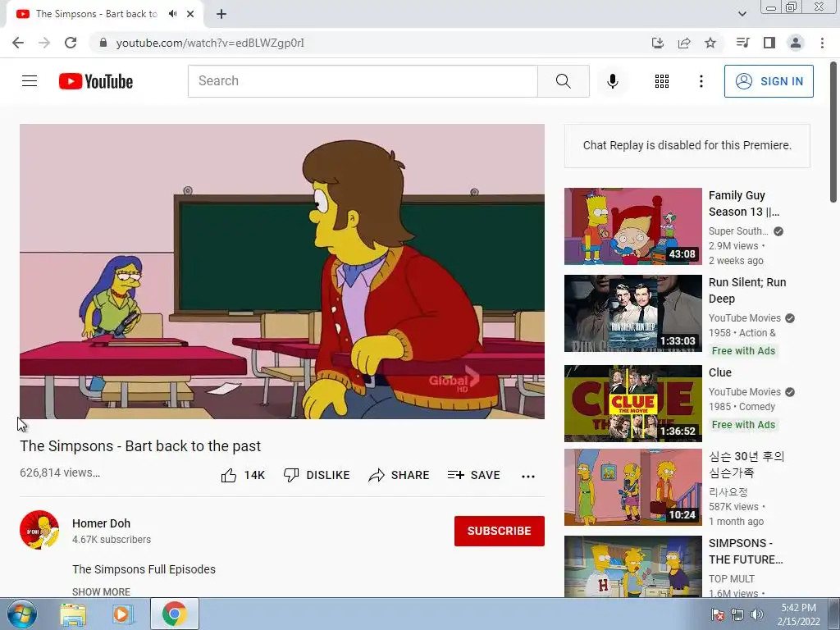Open tab search dropdown chevron
Image resolution: width=840 pixels, height=630 pixels.
pyautogui.click(x=742, y=14)
